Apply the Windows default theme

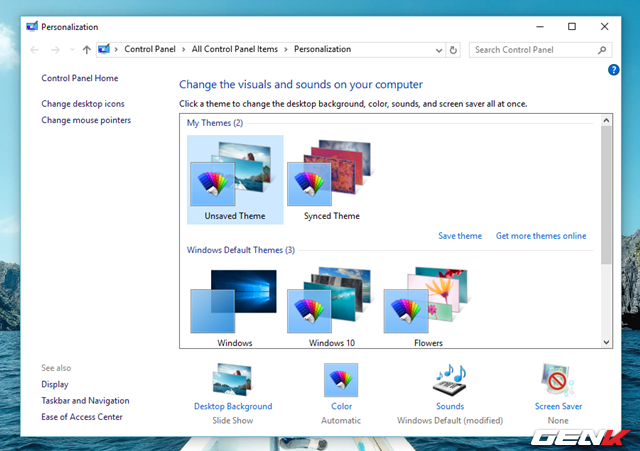pyautogui.click(x=235, y=307)
